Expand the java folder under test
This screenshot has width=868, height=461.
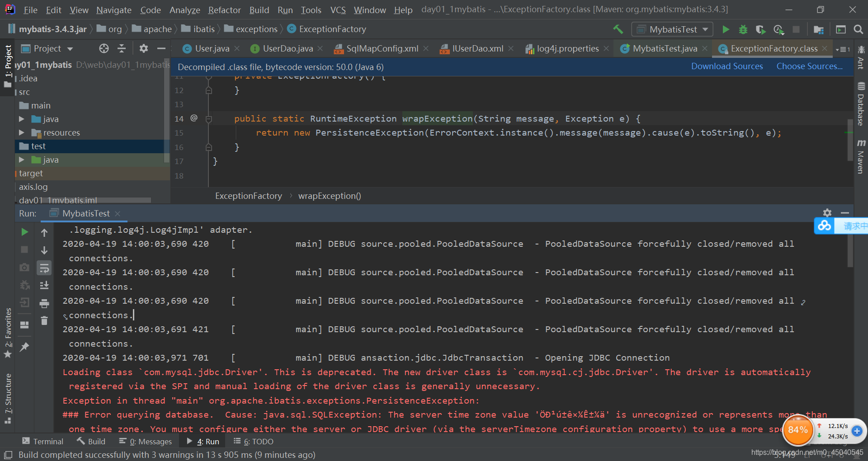click(21, 160)
